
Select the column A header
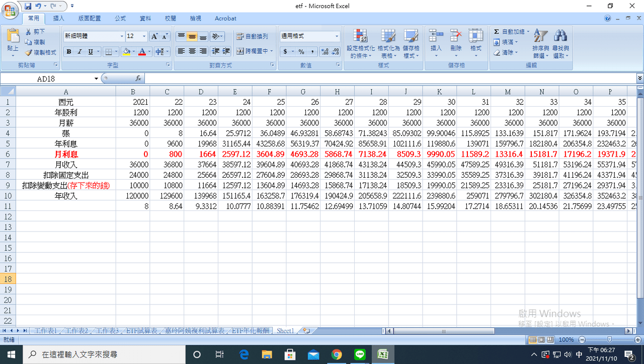coord(66,91)
